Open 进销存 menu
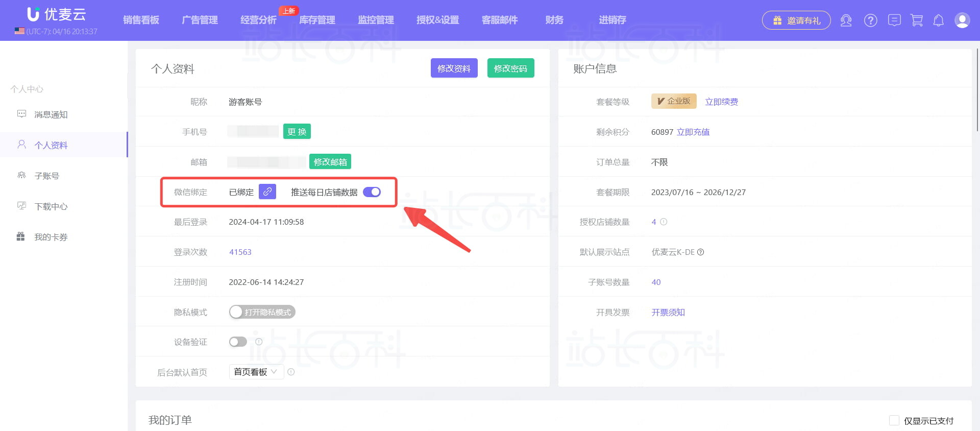Image resolution: width=980 pixels, height=431 pixels. click(612, 20)
